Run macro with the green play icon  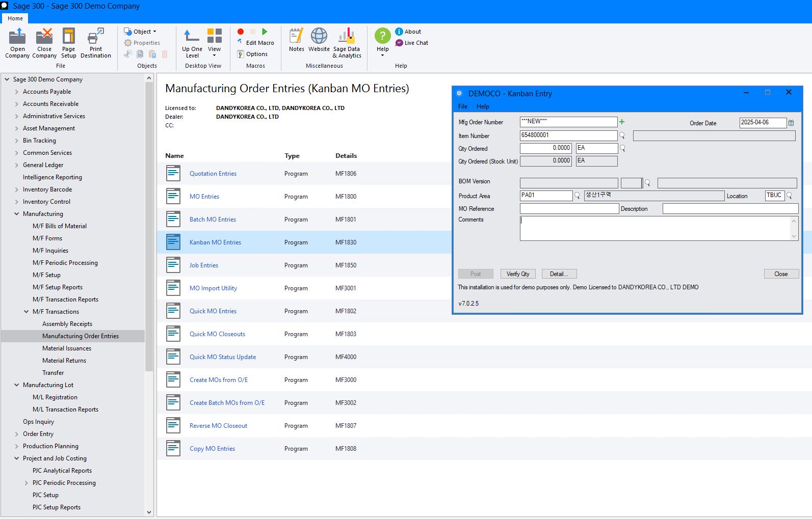265,32
